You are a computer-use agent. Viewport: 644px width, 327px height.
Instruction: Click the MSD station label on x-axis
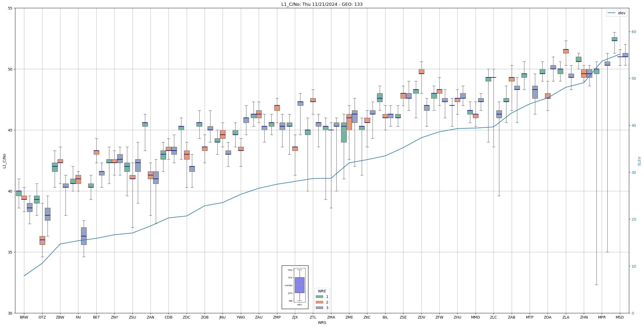click(620, 317)
